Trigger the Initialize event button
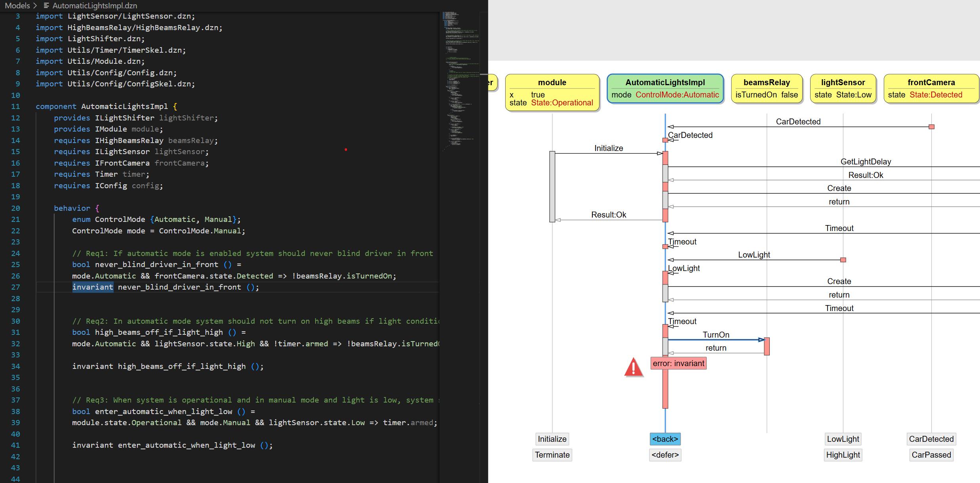The height and width of the screenshot is (483, 980). tap(552, 439)
